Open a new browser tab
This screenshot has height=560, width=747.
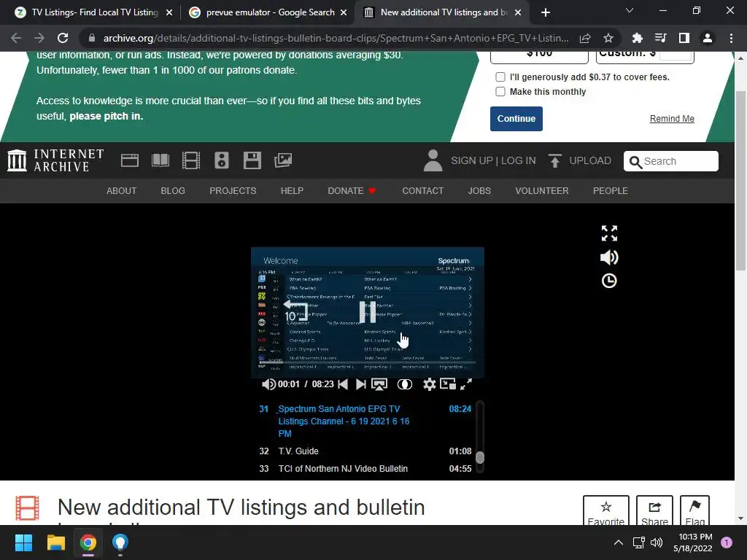(x=546, y=12)
